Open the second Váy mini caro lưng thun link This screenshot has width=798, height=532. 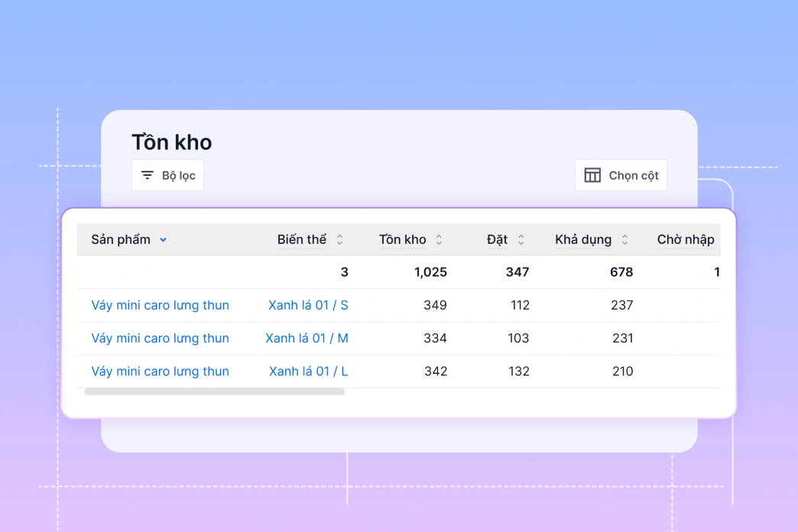pos(160,338)
